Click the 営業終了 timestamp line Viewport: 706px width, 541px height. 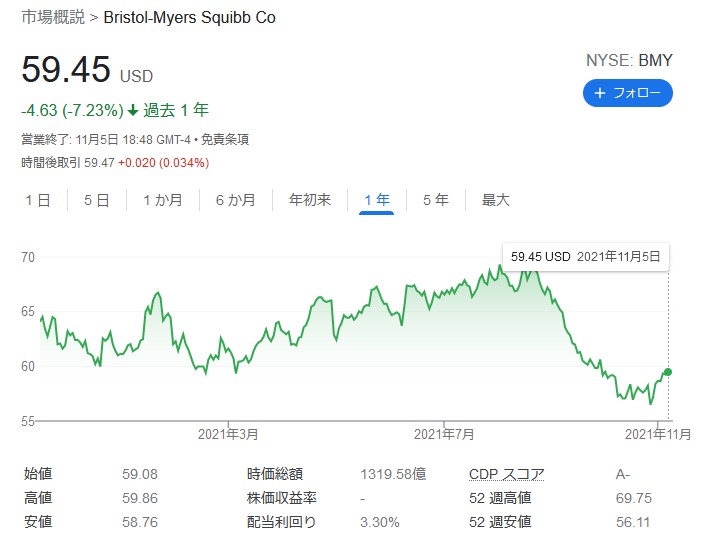click(x=135, y=140)
